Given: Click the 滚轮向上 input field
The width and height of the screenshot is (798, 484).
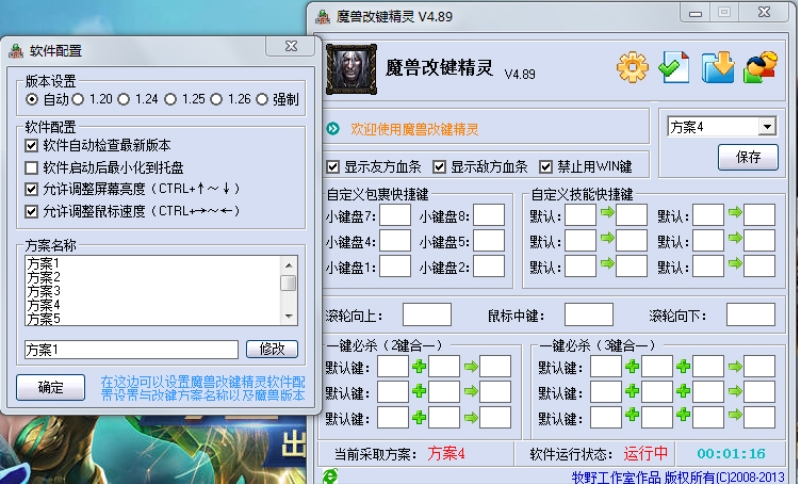Looking at the screenshot, I should click(427, 315).
